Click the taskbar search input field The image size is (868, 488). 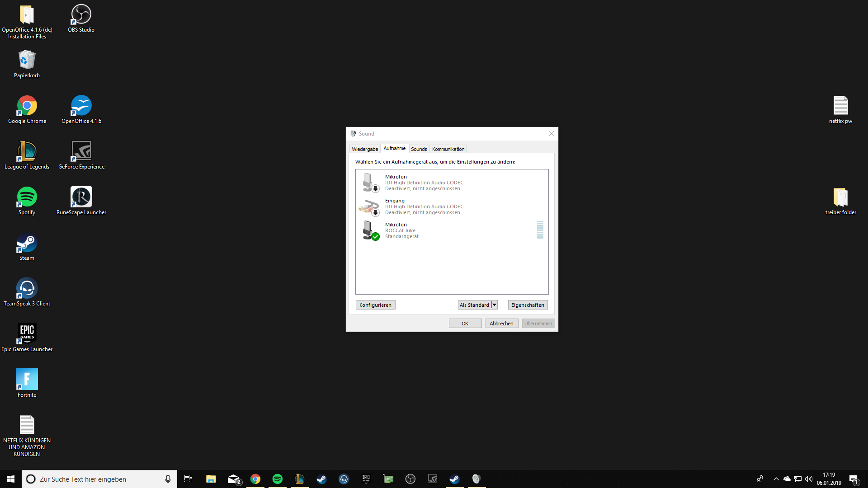pyautogui.click(x=95, y=479)
